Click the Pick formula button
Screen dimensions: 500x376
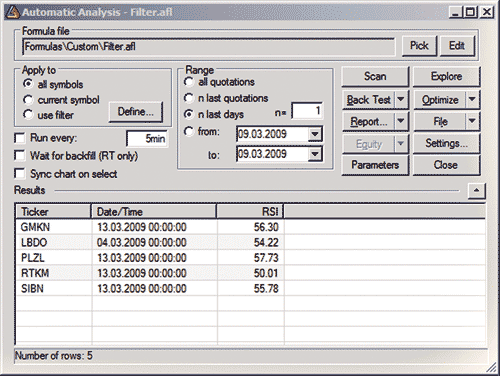click(419, 46)
